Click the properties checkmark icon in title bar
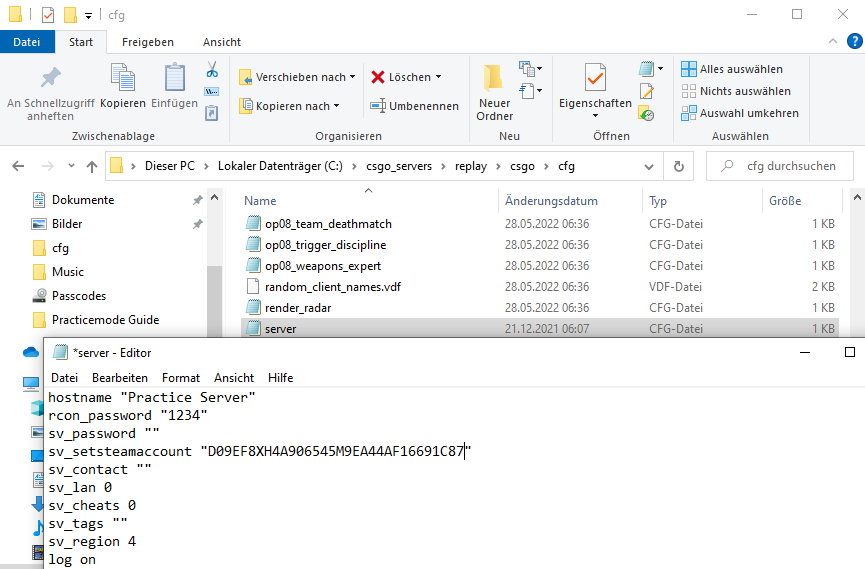The image size is (865, 569). pyautogui.click(x=48, y=14)
